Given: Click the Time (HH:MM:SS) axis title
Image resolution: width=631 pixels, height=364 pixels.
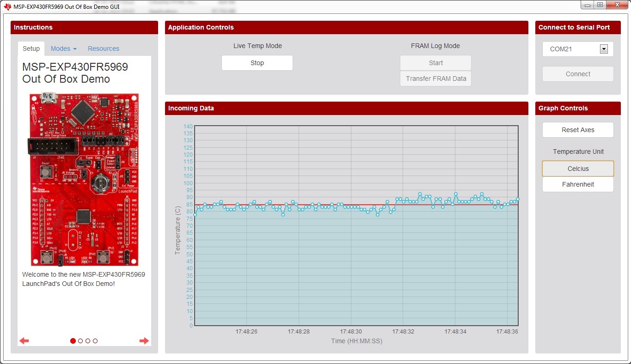Looking at the screenshot, I should tap(356, 341).
